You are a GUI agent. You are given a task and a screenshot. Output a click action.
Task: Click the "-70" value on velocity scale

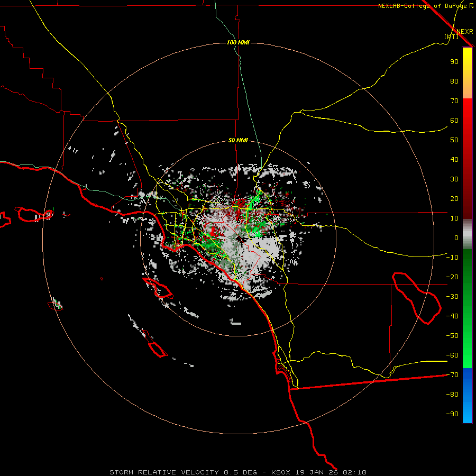click(x=452, y=375)
